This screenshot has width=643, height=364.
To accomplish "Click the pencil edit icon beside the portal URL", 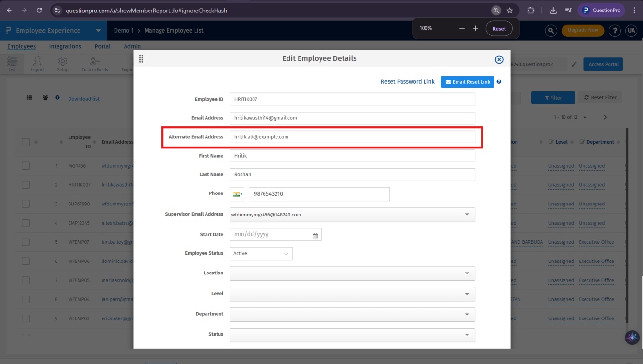I will [x=574, y=64].
